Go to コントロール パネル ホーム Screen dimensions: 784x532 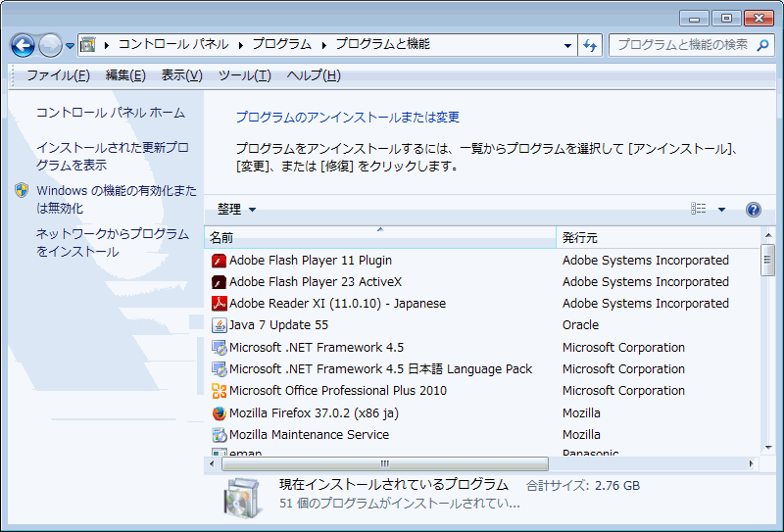coord(111,113)
